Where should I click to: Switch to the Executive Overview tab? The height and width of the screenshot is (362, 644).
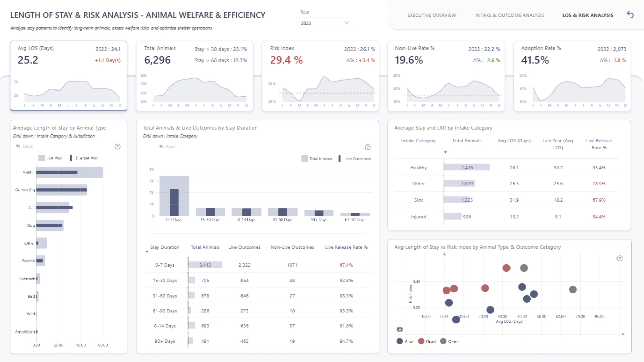[x=431, y=15]
